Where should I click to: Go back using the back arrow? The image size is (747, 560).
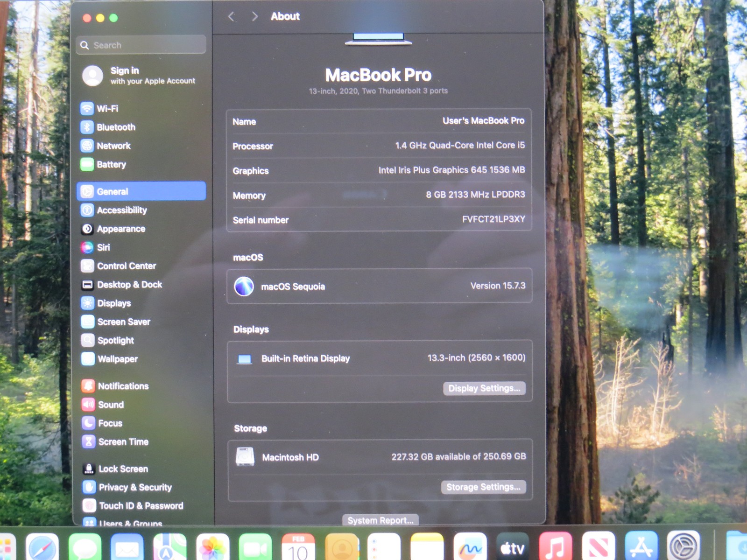231,17
